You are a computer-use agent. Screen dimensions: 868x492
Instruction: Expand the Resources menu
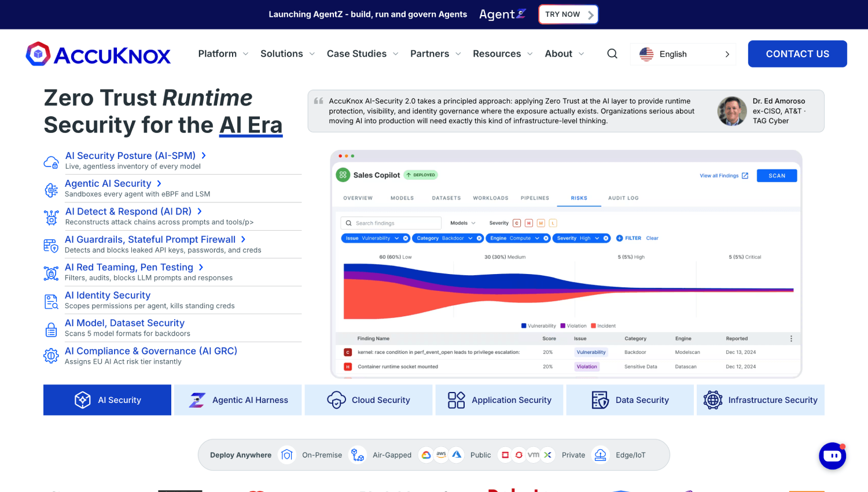(503, 54)
